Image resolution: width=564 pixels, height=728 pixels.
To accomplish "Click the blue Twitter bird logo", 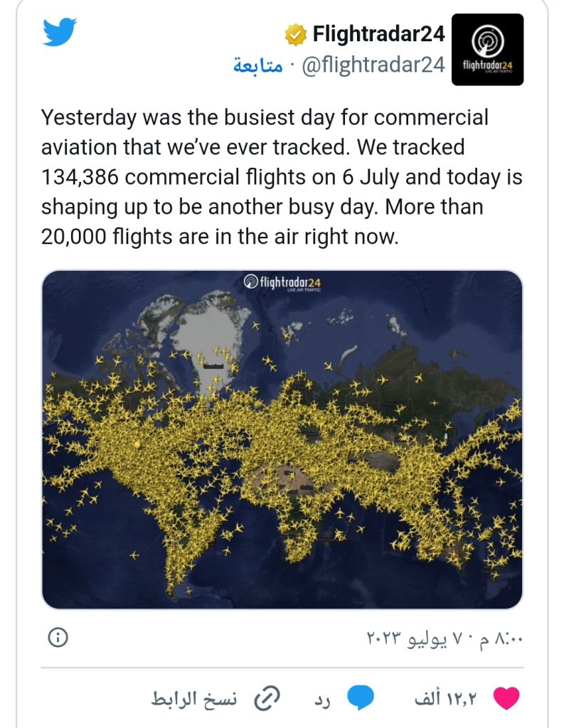I will pos(60,31).
